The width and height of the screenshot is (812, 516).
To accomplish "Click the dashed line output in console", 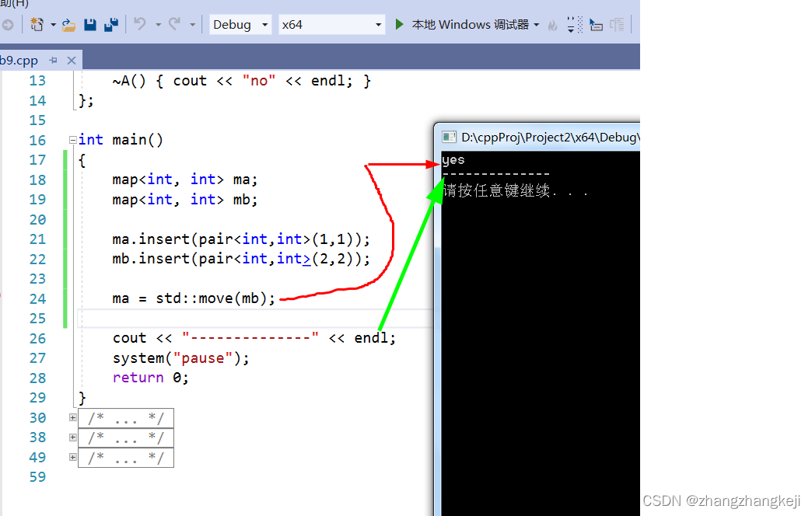I will [496, 174].
